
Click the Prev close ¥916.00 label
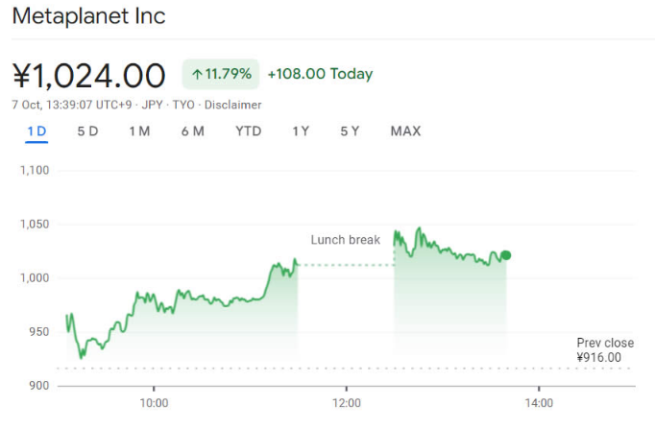tap(604, 350)
